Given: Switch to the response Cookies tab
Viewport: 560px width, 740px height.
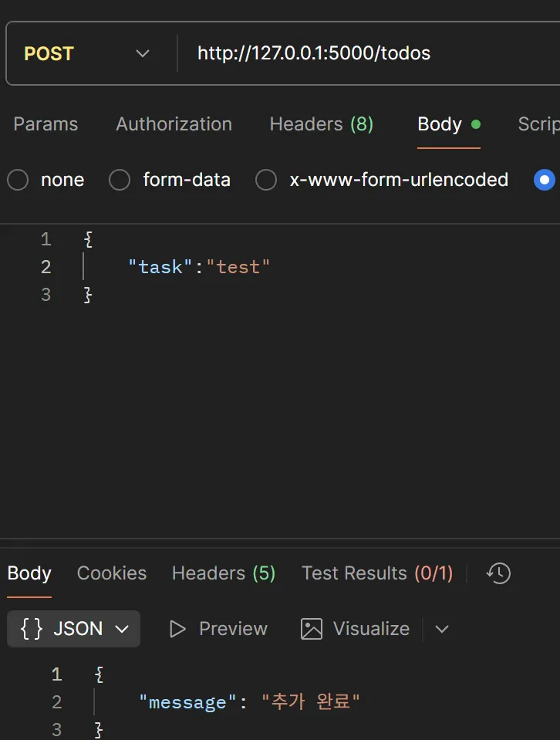Looking at the screenshot, I should pyautogui.click(x=112, y=573).
